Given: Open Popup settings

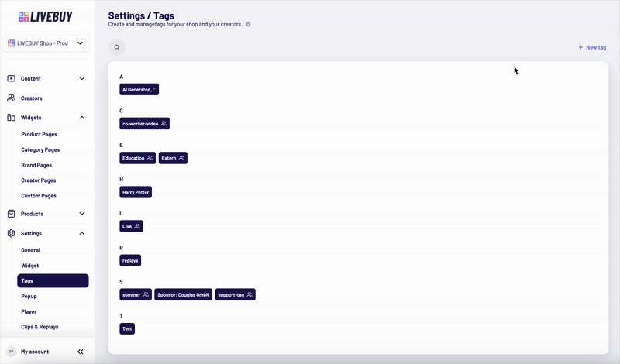Looking at the screenshot, I should point(29,296).
